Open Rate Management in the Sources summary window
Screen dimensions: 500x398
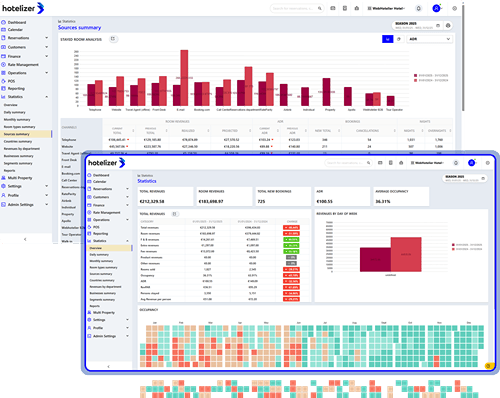point(23,65)
